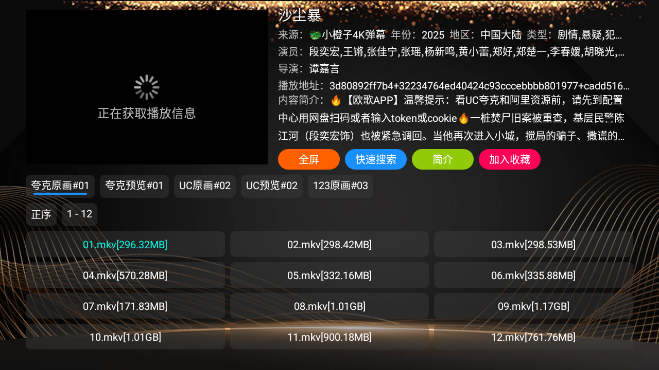This screenshot has width=659, height=370.
Task: Add to favorites with 加入收藏
Action: (x=509, y=159)
